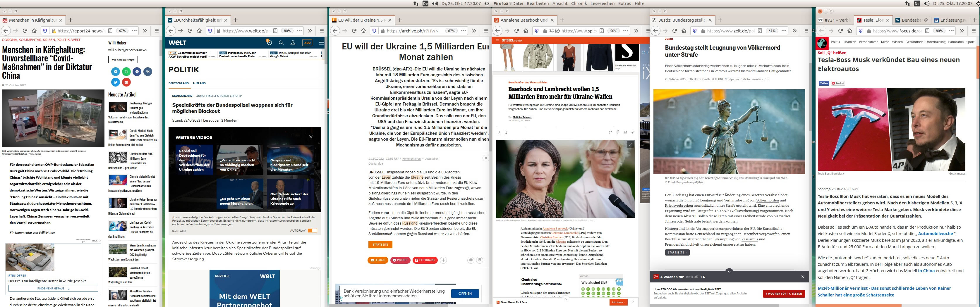Toggle reader view in focus.de window
Screen dimensions: 980x307
[928, 31]
